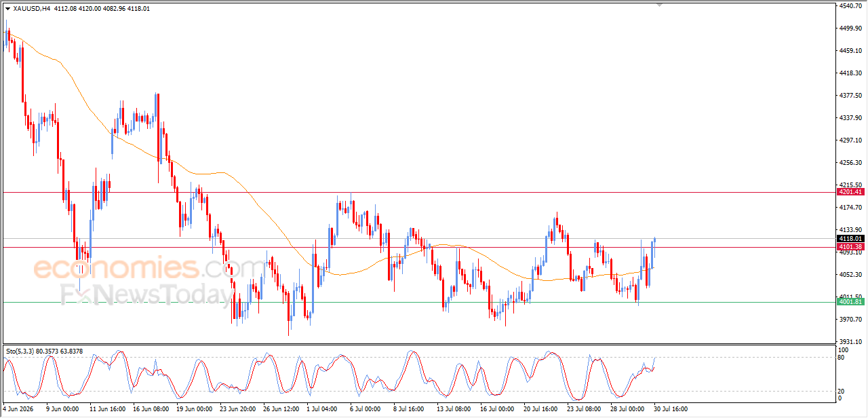The height and width of the screenshot is (418, 868).
Task: Select the red 4101.38 price level label
Action: (850, 247)
